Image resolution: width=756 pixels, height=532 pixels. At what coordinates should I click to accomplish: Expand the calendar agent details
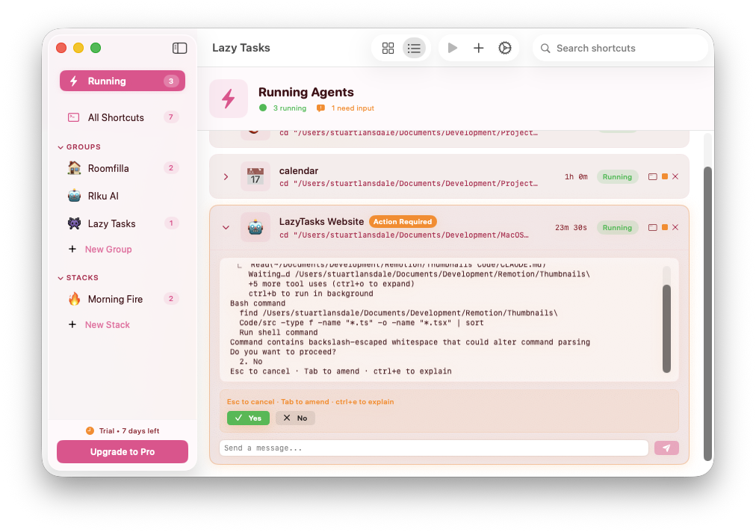point(226,176)
